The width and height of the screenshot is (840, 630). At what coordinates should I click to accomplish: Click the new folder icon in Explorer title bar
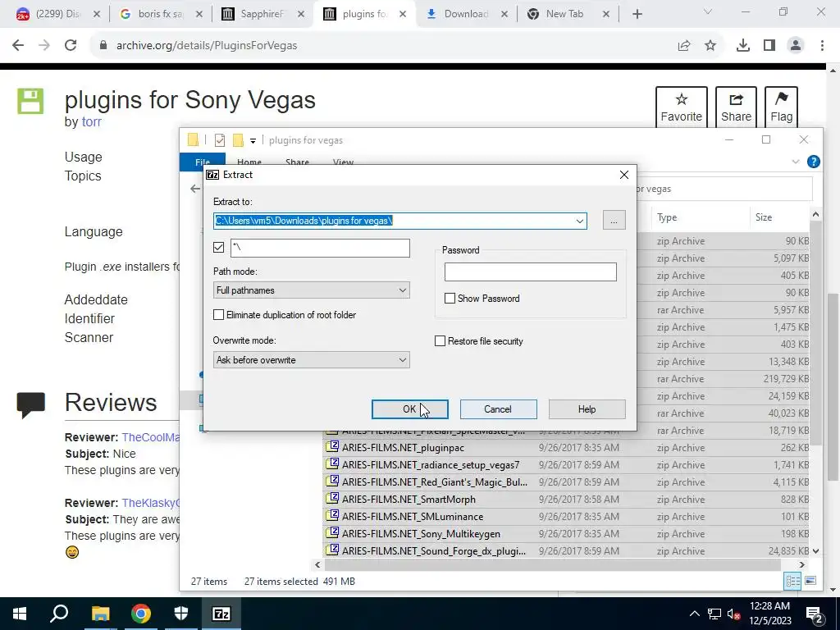(x=238, y=140)
